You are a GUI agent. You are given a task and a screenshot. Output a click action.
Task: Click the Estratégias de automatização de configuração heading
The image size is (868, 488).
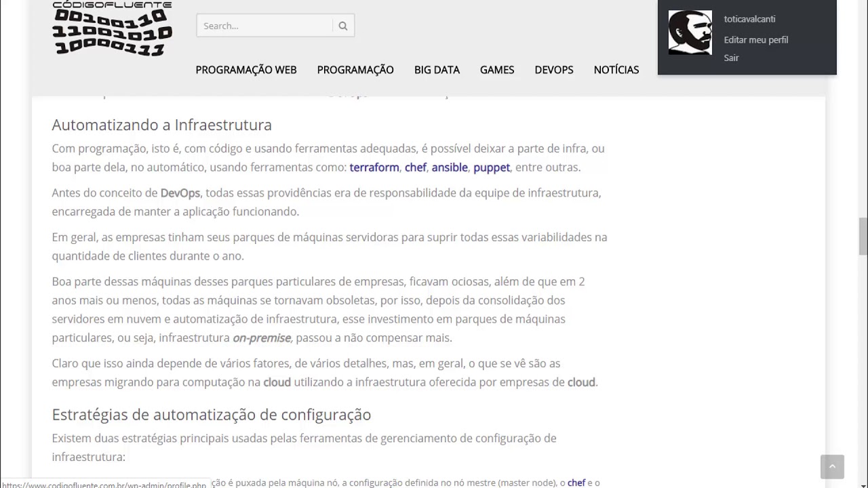212,414
